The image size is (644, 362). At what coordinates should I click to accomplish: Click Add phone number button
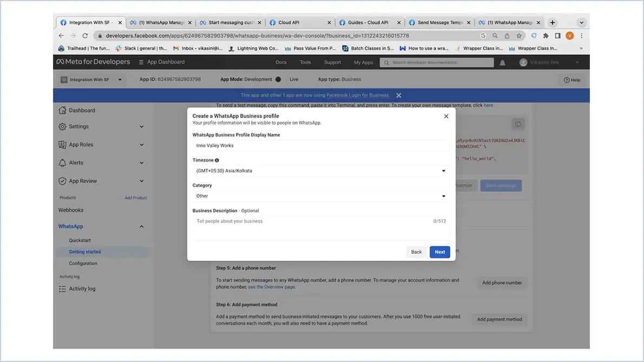coord(502,283)
